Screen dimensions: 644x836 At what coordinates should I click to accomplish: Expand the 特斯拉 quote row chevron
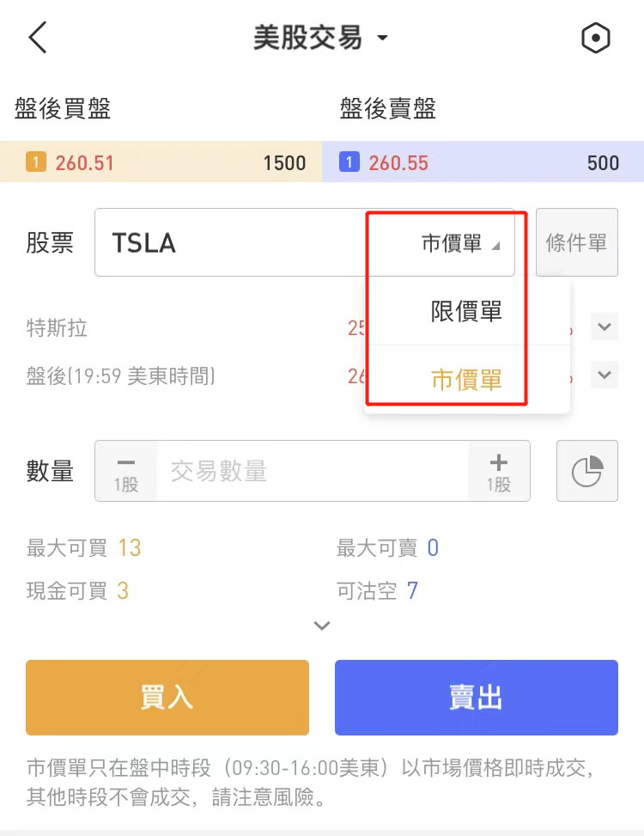605,327
